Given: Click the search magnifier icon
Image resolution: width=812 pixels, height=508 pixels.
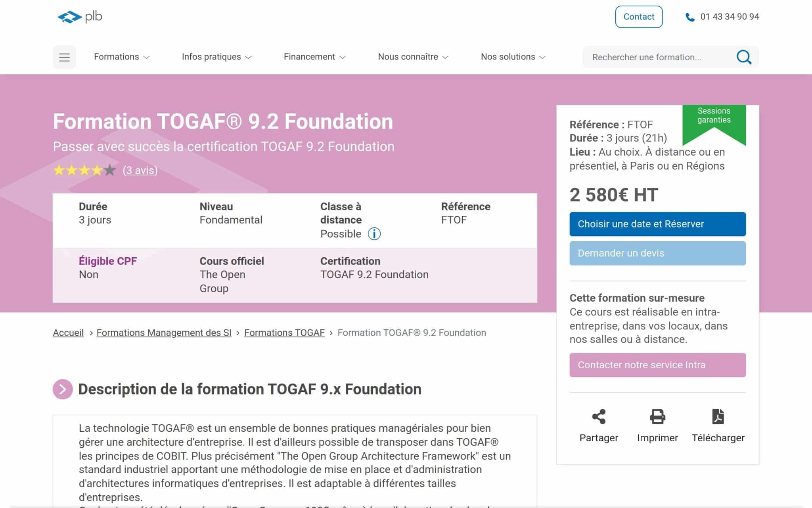Looking at the screenshot, I should tap(744, 57).
